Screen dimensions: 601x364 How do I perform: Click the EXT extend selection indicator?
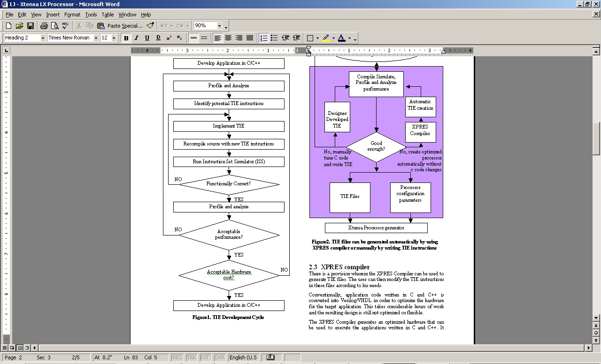point(205,357)
